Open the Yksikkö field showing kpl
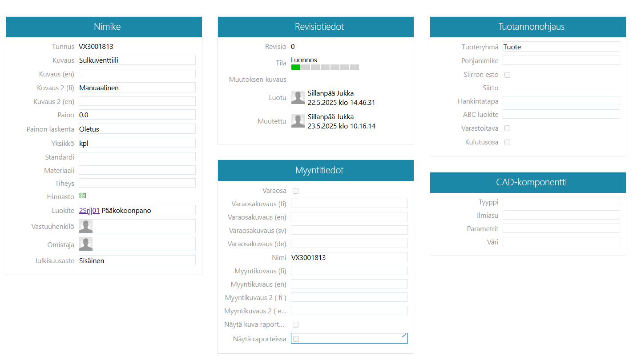The image size is (641, 364). coord(137,143)
